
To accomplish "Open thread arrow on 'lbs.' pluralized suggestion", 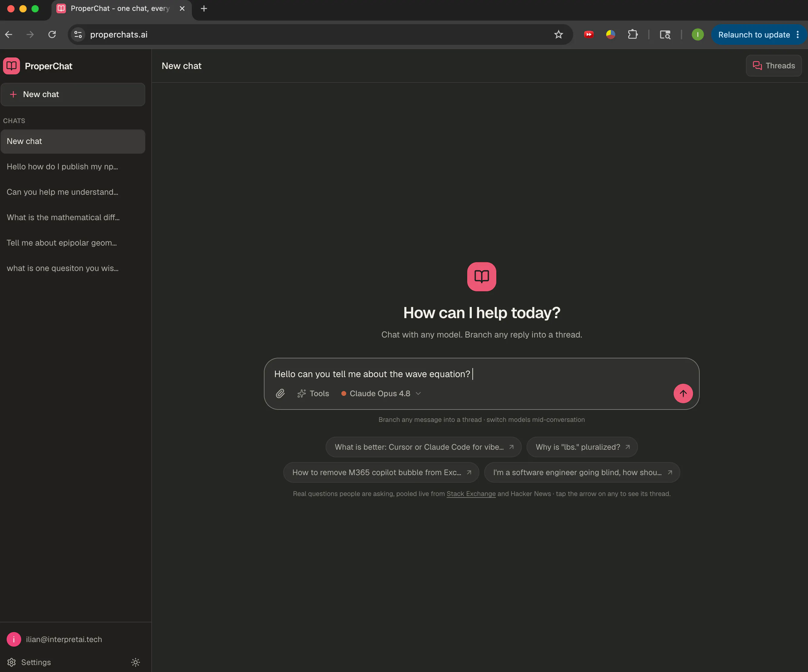I will (x=628, y=447).
